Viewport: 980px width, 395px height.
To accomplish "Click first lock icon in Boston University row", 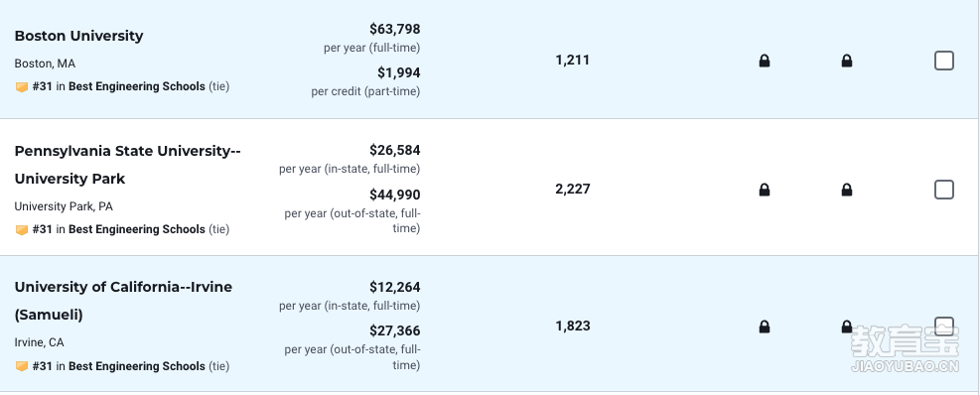I will click(x=764, y=61).
